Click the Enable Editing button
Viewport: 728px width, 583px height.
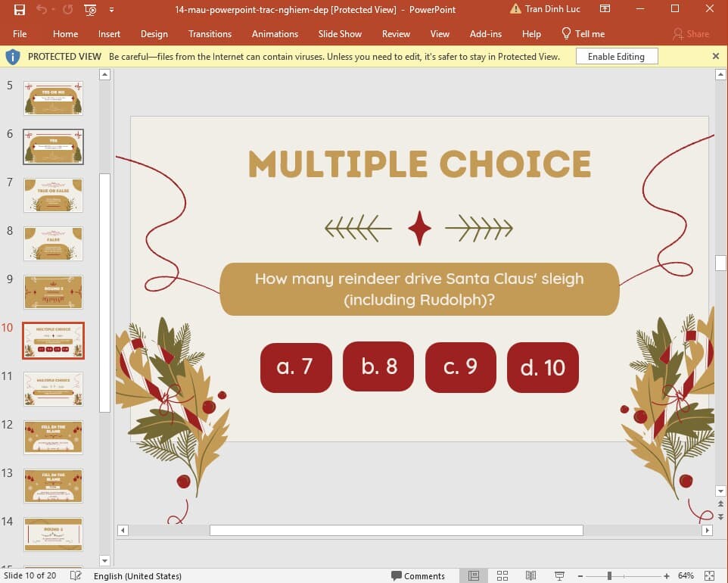[x=618, y=55]
